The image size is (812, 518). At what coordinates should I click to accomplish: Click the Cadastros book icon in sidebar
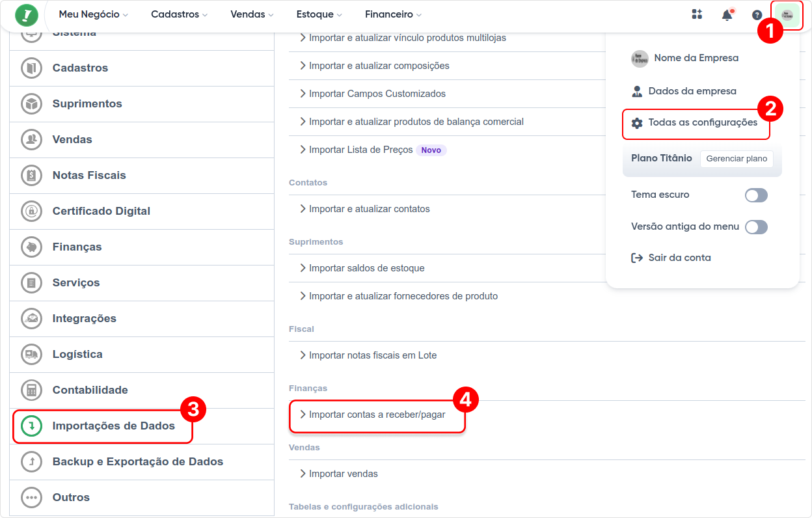(31, 68)
